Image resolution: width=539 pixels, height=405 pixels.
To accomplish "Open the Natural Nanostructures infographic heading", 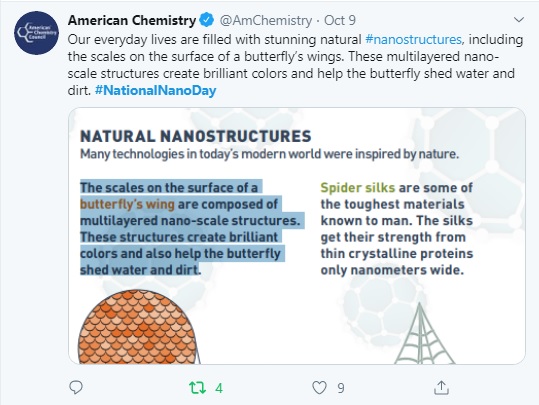I will coord(196,136).
